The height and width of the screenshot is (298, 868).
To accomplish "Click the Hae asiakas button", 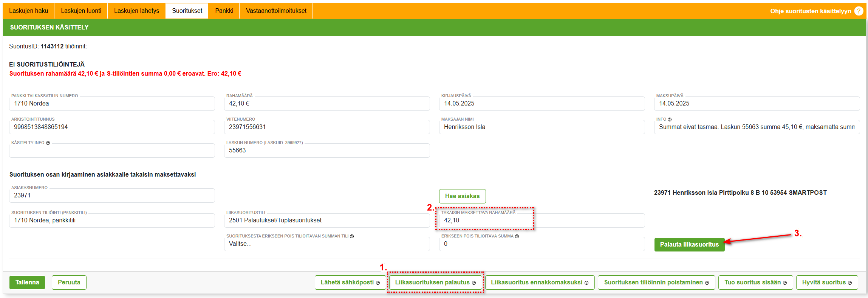I will click(462, 196).
